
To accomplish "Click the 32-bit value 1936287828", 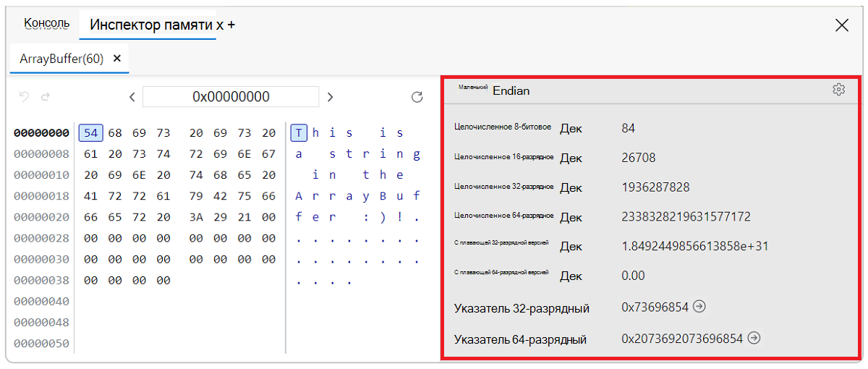I will [x=655, y=187].
